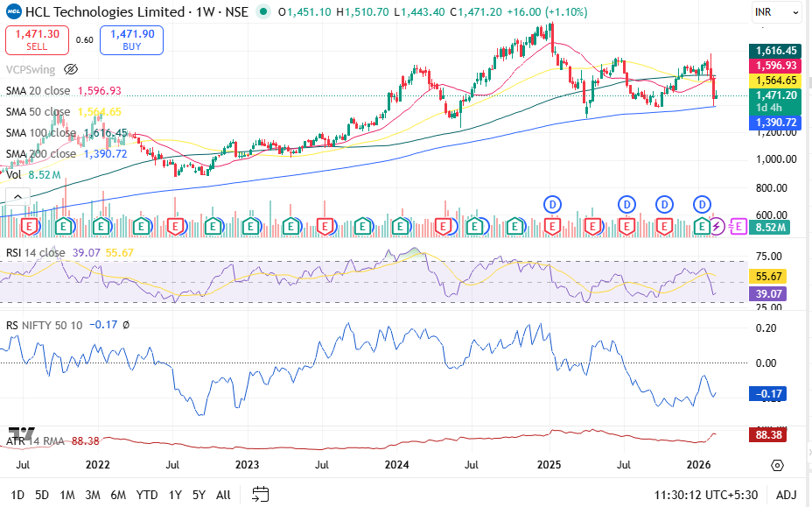Open the red earnings marker at July 2021
Image resolution: width=812 pixels, height=507 pixels.
click(x=30, y=227)
